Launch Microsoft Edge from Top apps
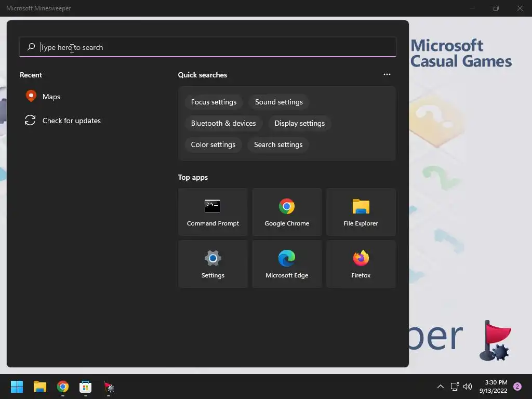532x399 pixels. [x=287, y=264]
